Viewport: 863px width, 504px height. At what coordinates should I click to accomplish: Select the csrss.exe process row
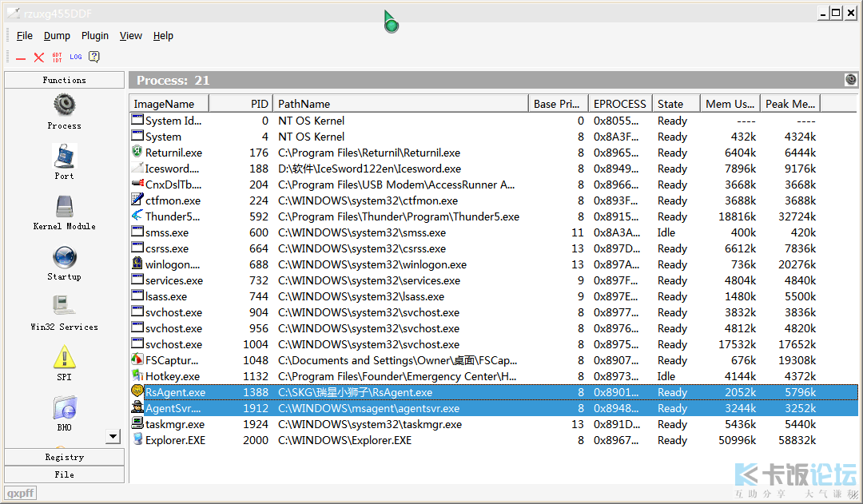click(494, 248)
